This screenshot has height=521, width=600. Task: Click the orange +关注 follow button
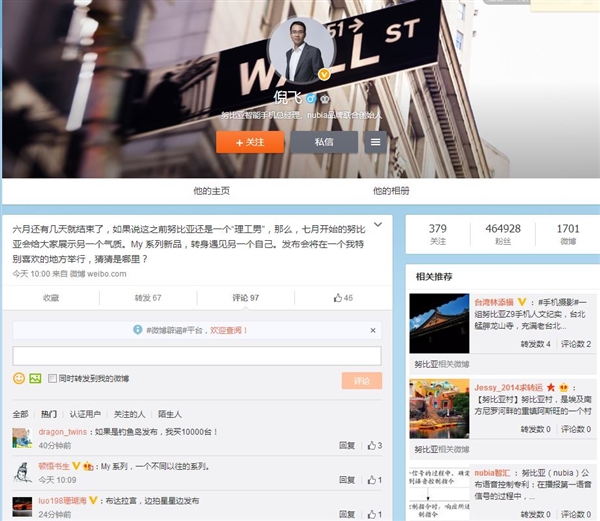coord(250,142)
